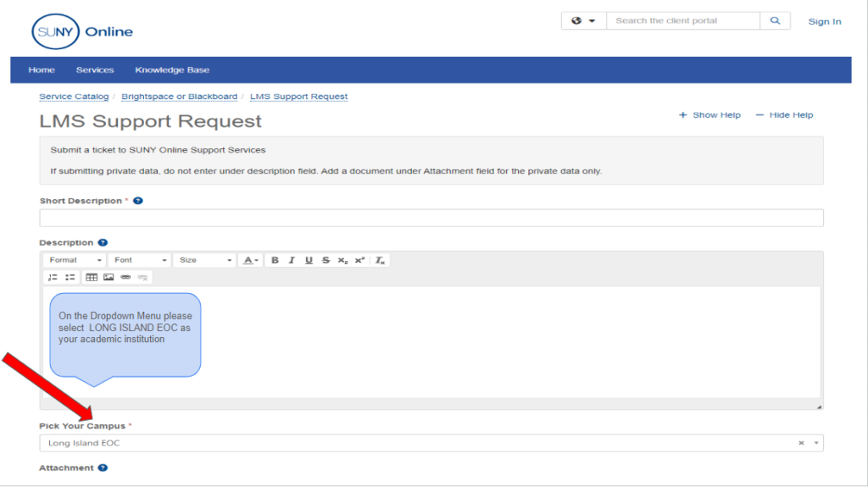Image resolution: width=868 pixels, height=487 pixels.
Task: Apply italic formatting in the description editor
Action: point(292,260)
